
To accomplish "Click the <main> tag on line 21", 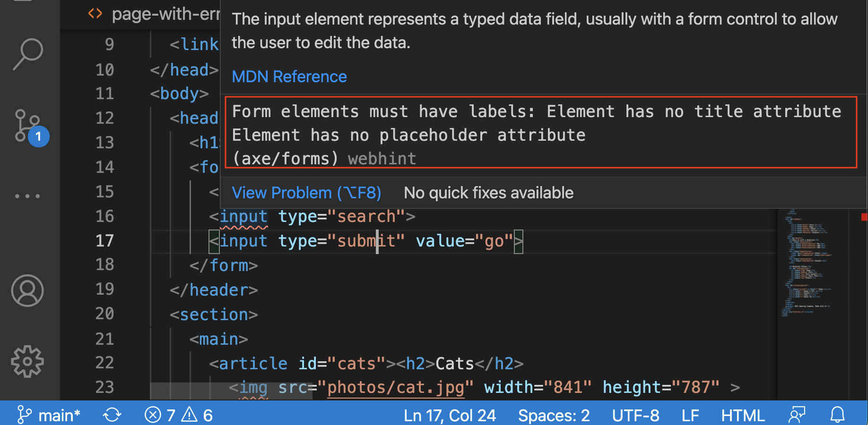I will tap(218, 339).
